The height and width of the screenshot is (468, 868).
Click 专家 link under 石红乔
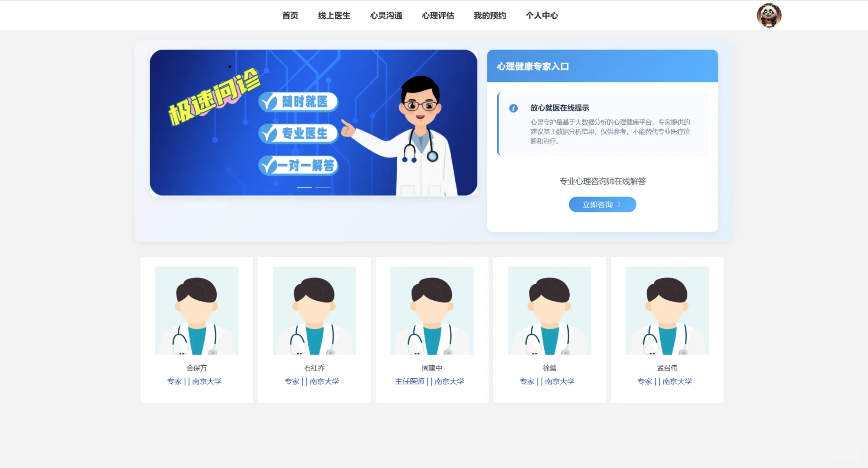tap(291, 381)
